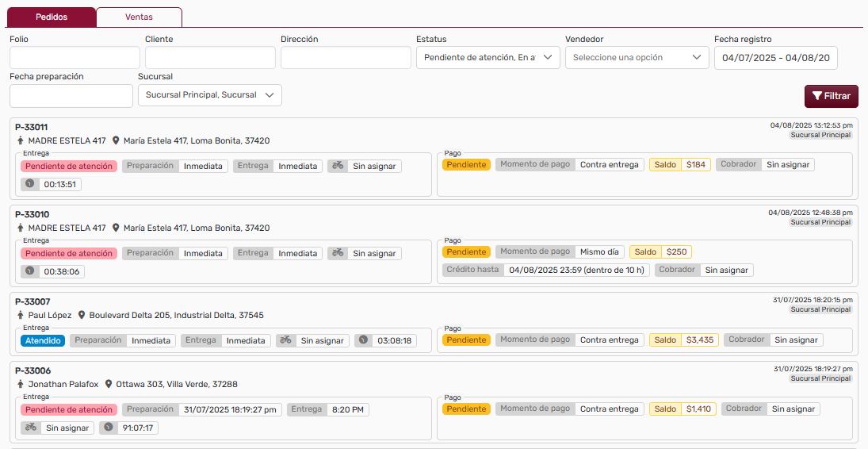Screen dimensions: 868x449
Task: Click clock icon beside 03:08:18 timer
Action: click(364, 340)
